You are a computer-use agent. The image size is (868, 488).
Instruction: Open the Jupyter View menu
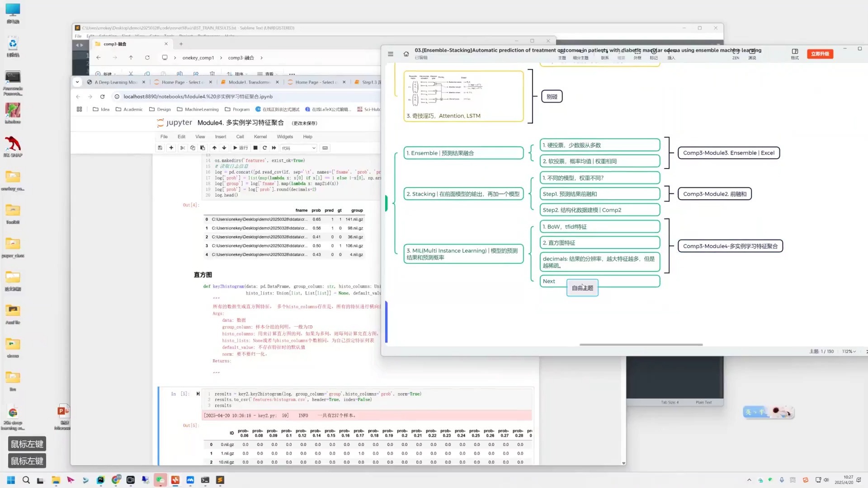(x=200, y=136)
